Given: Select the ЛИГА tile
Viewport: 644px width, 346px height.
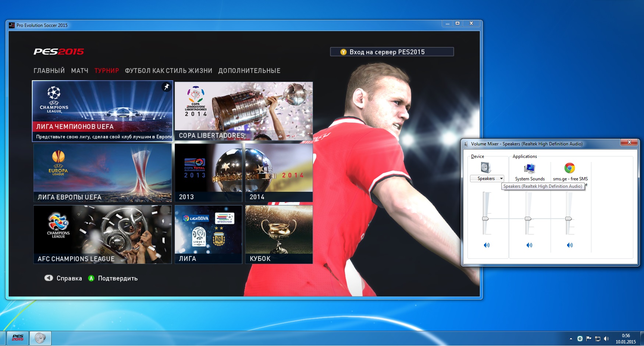Looking at the screenshot, I should point(209,234).
